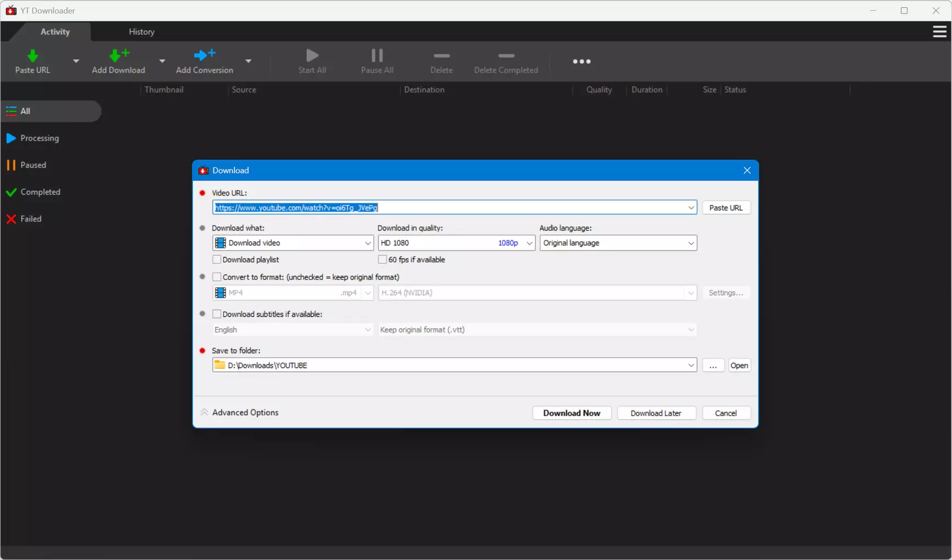Click the Quality column header

[599, 89]
